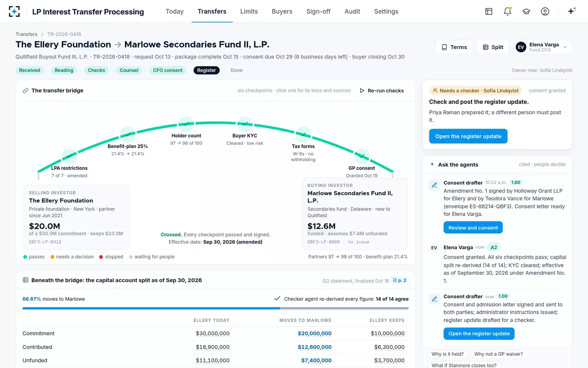Image resolution: width=588 pixels, height=368 pixels.
Task: Click the app logo in the header
Action: pos(14,11)
